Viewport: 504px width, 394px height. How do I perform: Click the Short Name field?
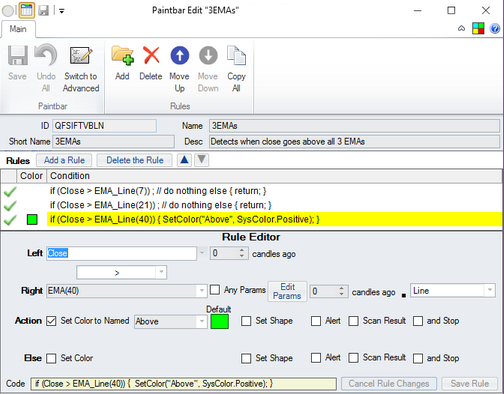(113, 142)
